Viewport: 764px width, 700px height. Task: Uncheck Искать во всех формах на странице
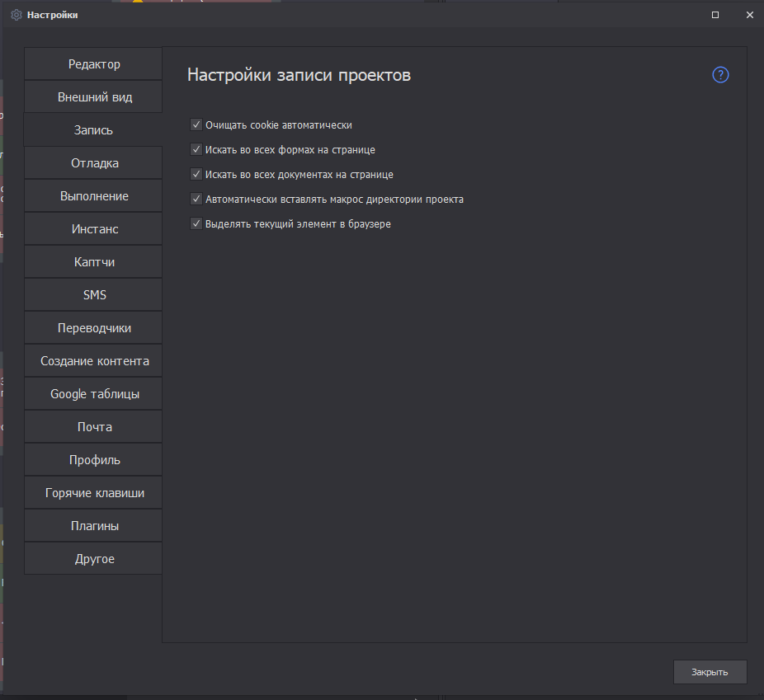coord(196,150)
